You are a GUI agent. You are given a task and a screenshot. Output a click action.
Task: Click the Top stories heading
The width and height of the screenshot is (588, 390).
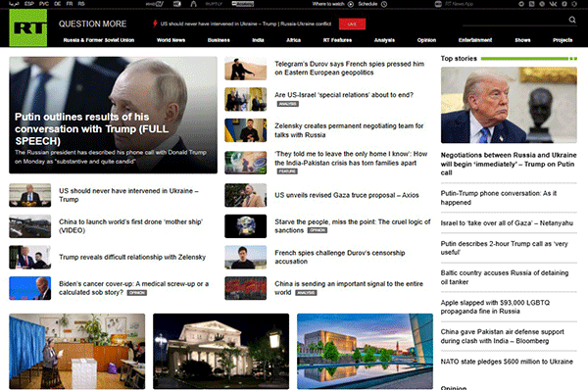[459, 59]
